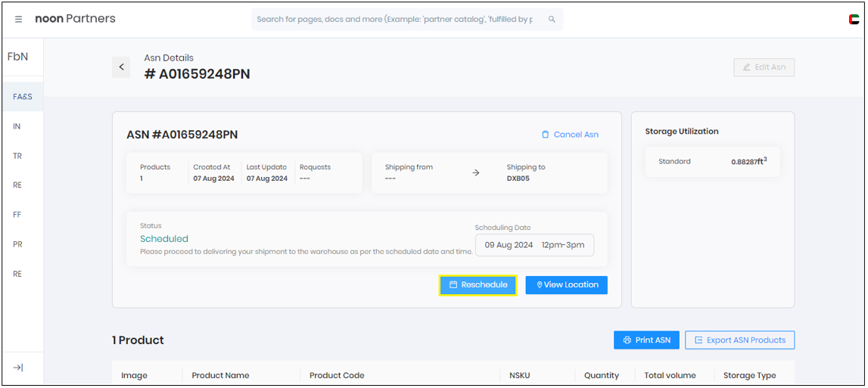
Task: Click the Storage Utilization heading
Action: point(682,131)
